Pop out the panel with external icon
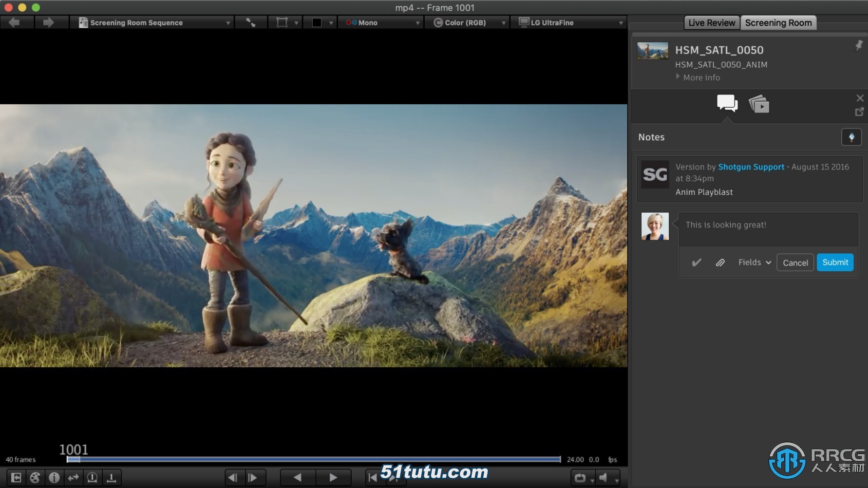The width and height of the screenshot is (868, 488). pos(859,112)
